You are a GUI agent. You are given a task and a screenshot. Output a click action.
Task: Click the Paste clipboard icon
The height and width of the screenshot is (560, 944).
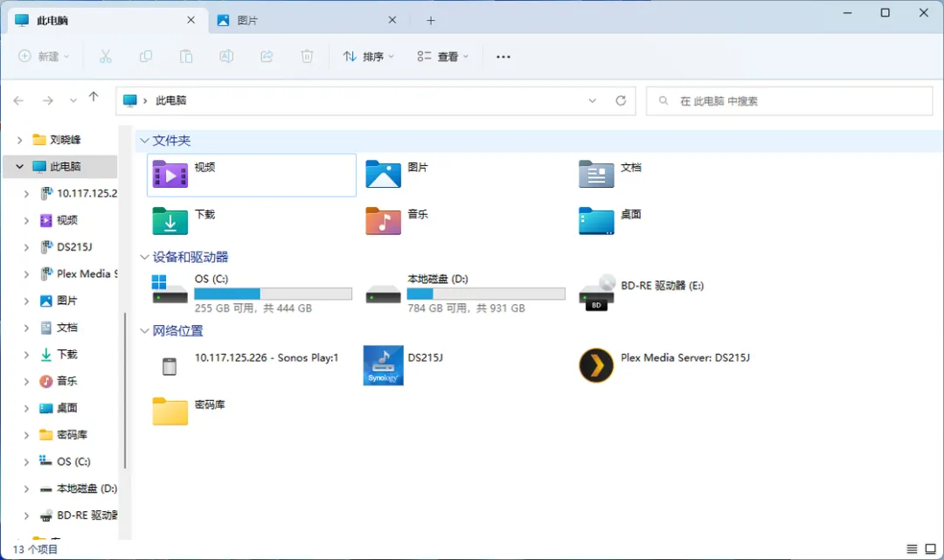[186, 57]
